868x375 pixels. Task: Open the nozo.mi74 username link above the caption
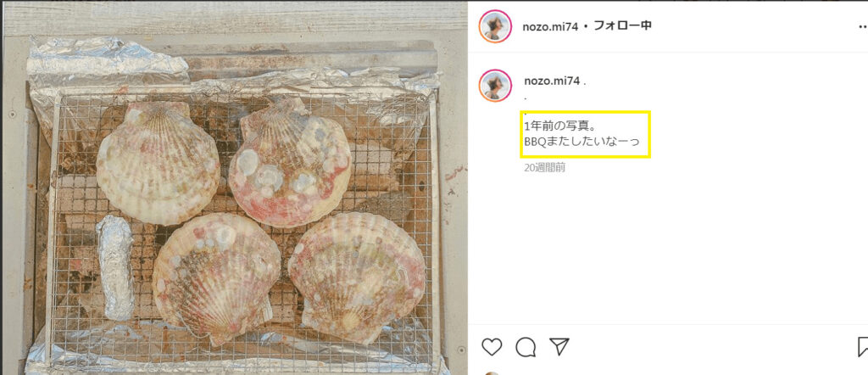pos(552,81)
